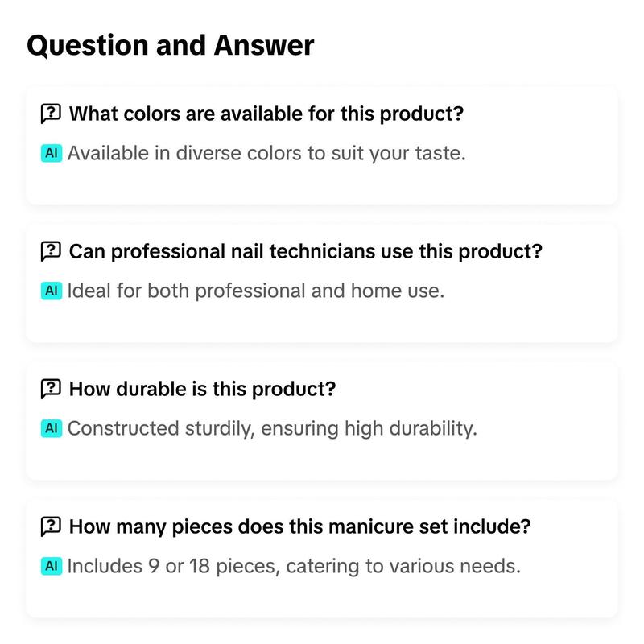Select answer "Includes 9 or 18 pieces"
Image resolution: width=644 pixels, height=644 pixels.
[294, 567]
